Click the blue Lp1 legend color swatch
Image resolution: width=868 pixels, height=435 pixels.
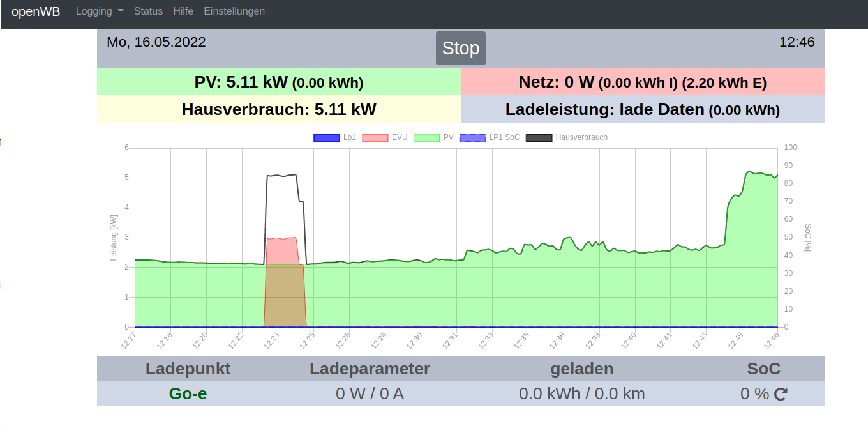(326, 137)
